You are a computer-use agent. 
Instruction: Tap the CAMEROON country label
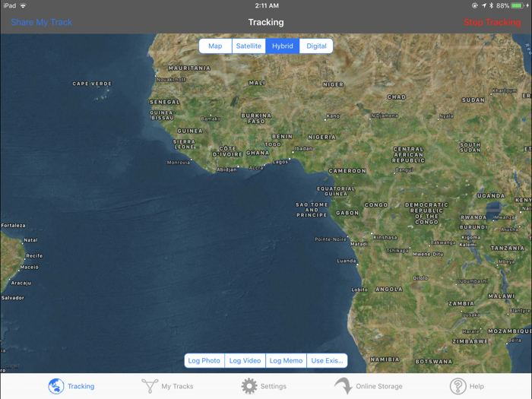pyautogui.click(x=347, y=171)
